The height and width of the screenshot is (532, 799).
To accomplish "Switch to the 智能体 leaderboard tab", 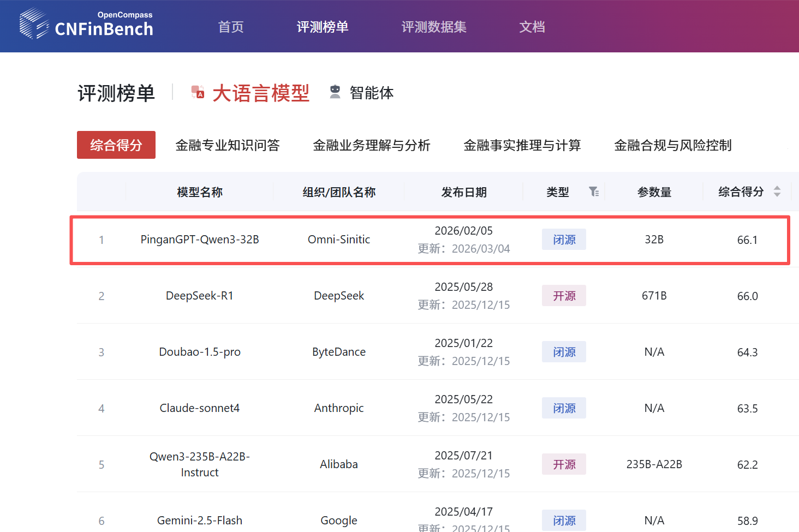I will (x=371, y=93).
